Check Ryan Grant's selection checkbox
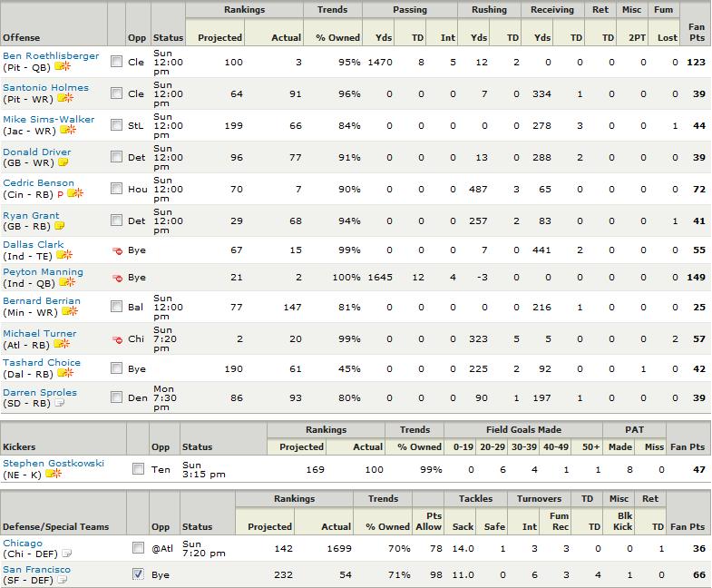The height and width of the screenshot is (588, 712). [x=117, y=220]
